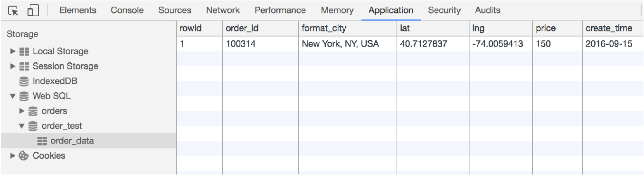Expand the Local Storage tree node
This screenshot has width=644, height=175.
click(13, 51)
